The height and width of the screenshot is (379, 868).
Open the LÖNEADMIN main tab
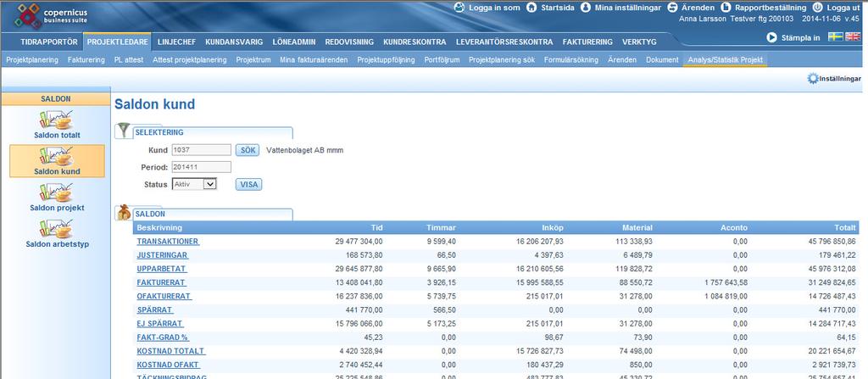294,42
